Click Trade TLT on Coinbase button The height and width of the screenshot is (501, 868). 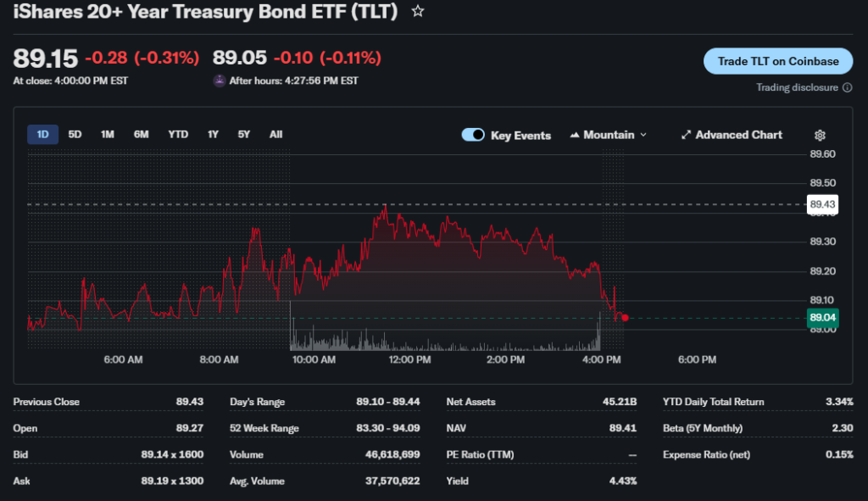(x=778, y=61)
